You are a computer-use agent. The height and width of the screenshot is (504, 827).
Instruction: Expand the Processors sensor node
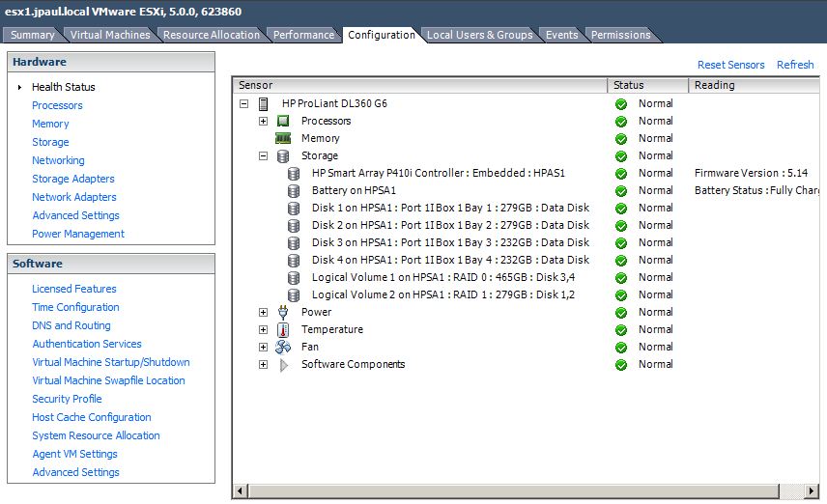coord(263,122)
